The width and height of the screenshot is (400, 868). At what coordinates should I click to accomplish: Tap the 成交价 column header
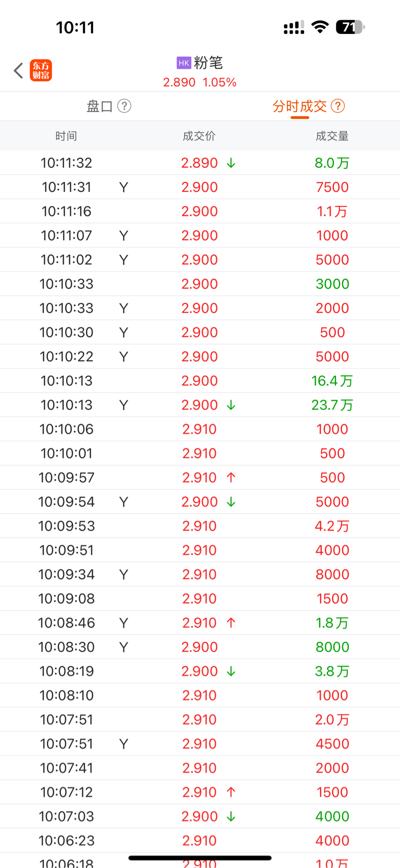point(199,136)
